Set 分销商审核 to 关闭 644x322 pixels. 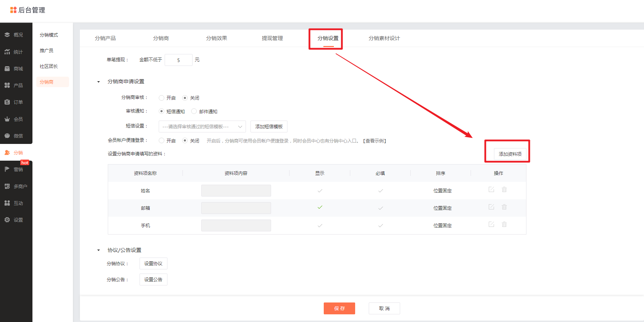(185, 98)
